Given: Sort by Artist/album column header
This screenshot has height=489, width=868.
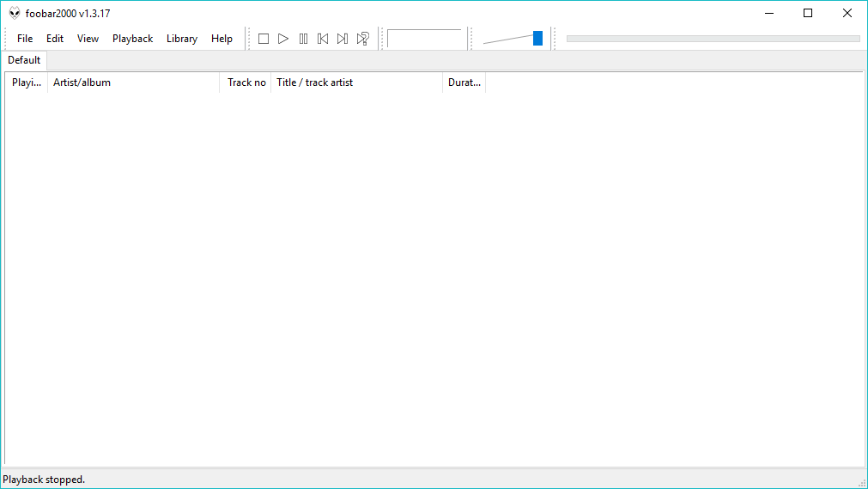Looking at the screenshot, I should point(133,83).
